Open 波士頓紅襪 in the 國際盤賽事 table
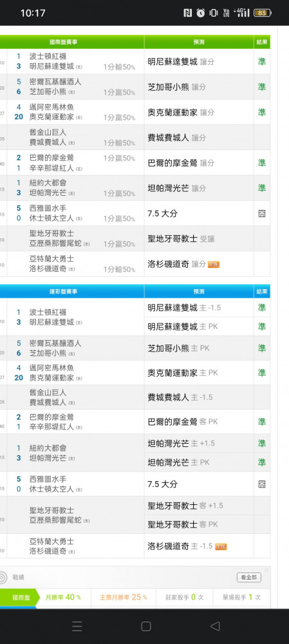289x644 pixels. (48, 56)
